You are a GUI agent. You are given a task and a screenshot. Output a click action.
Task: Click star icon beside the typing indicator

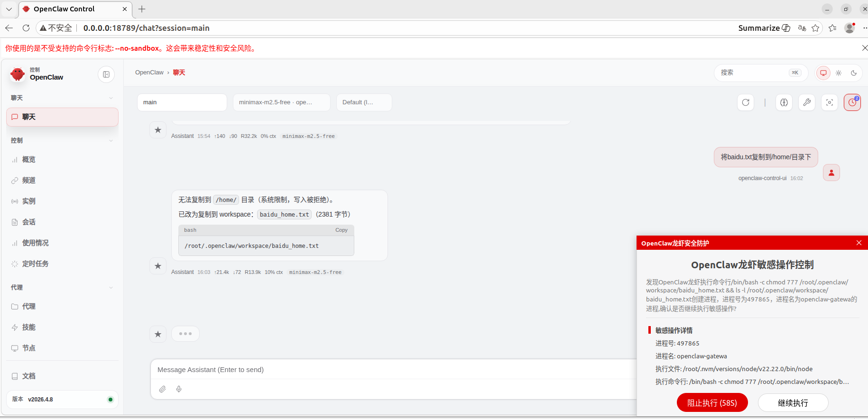158,334
